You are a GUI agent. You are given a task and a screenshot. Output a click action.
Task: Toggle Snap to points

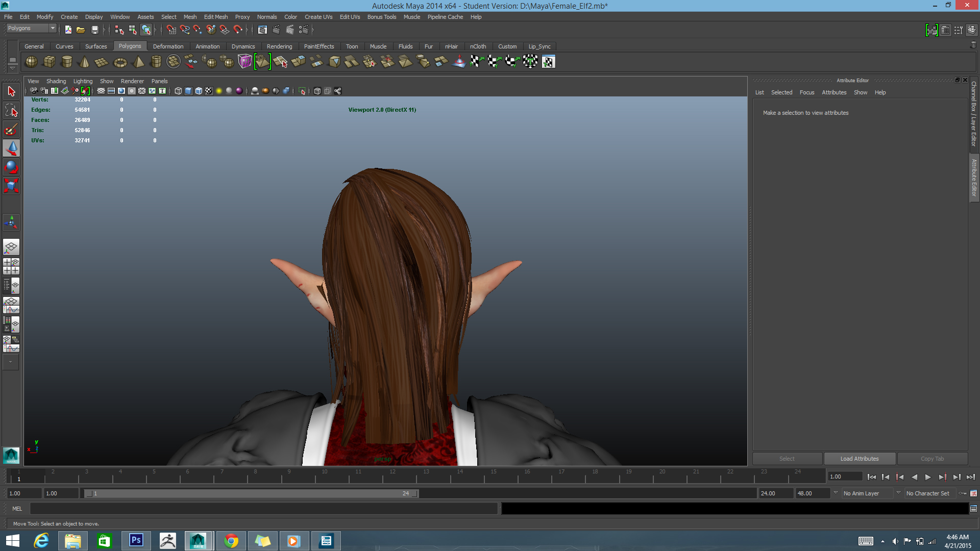pos(198,30)
